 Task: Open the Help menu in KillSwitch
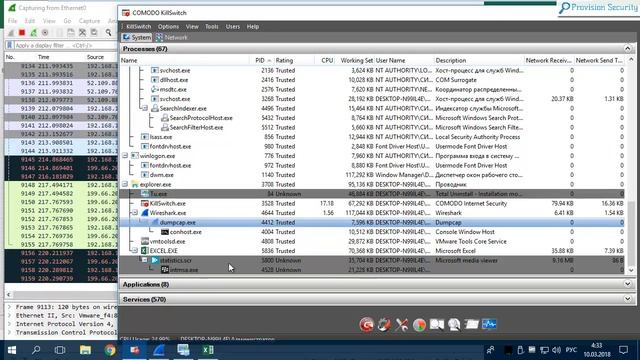[253, 27]
